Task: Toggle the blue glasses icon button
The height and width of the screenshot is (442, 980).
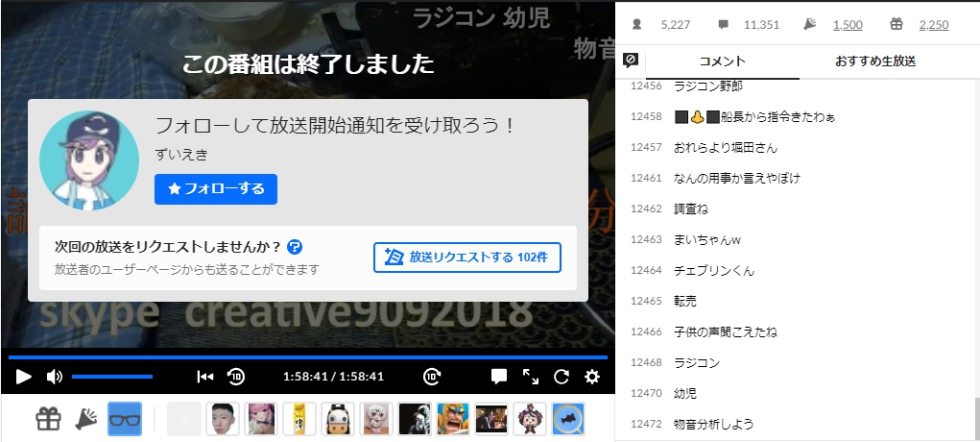Action: [x=125, y=419]
